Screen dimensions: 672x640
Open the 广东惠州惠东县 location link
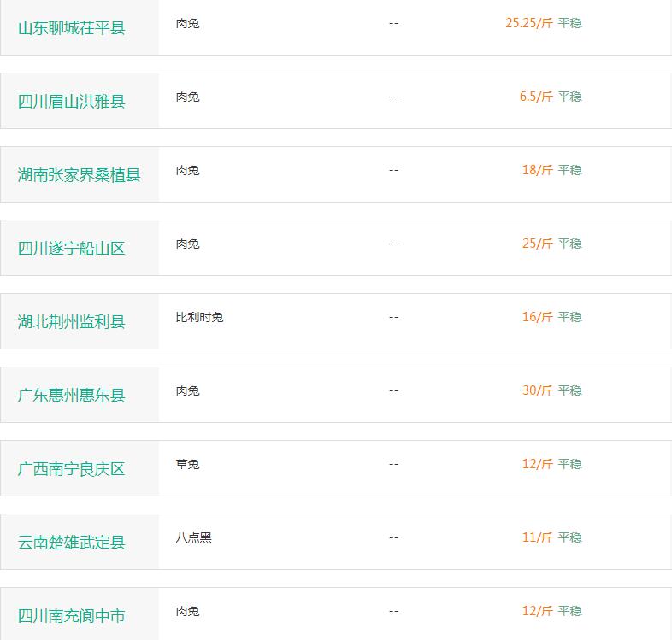(72, 396)
